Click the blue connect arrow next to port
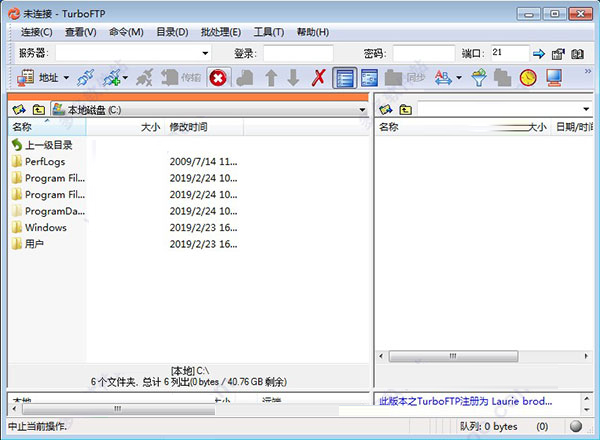This screenshot has width=600, height=440. pyautogui.click(x=539, y=54)
